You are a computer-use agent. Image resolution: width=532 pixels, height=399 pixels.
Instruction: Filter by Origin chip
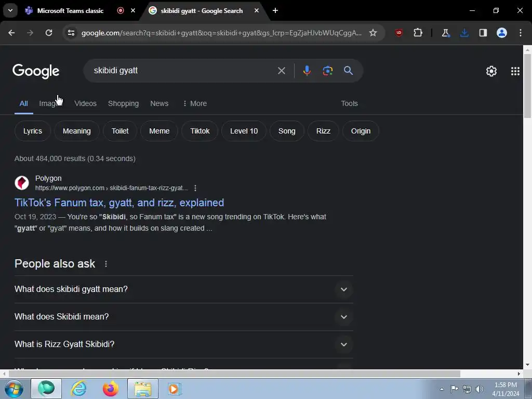tap(361, 131)
